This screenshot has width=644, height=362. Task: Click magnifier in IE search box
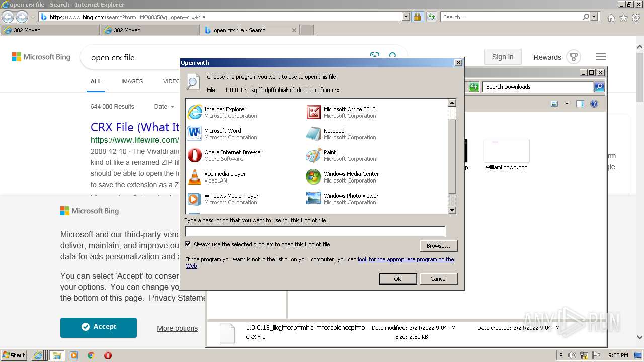[586, 17]
